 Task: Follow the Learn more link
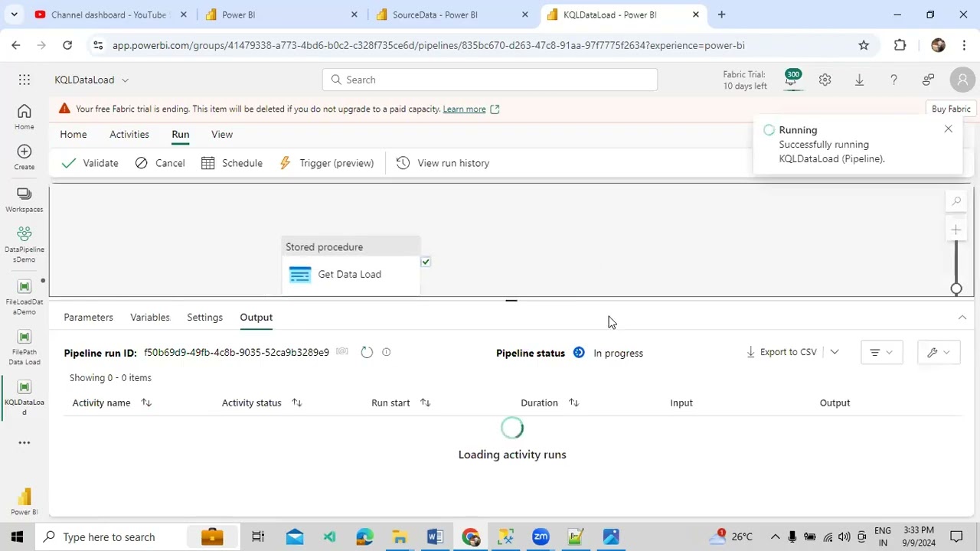(464, 109)
